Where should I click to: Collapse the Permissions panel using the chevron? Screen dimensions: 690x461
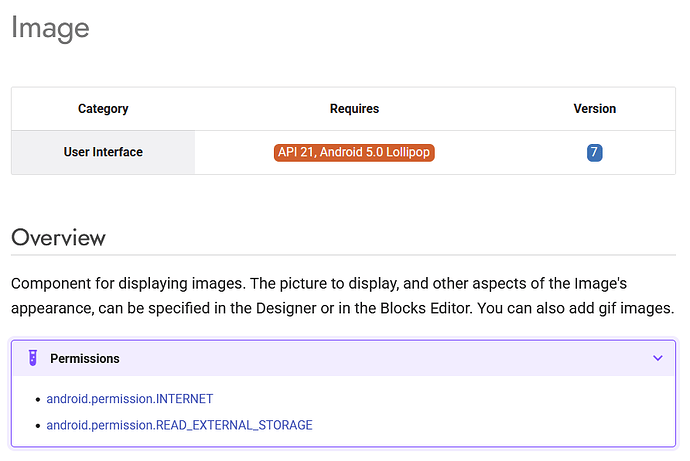(x=657, y=358)
